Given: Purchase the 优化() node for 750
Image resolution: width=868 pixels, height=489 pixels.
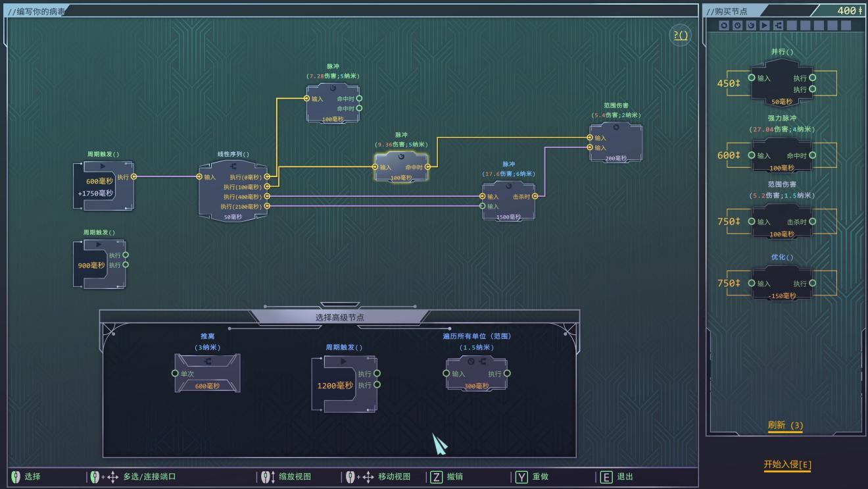Looking at the screenshot, I should 782,283.
